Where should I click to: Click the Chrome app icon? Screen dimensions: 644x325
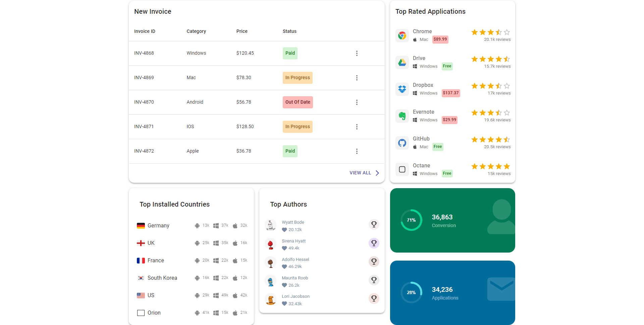(x=402, y=36)
